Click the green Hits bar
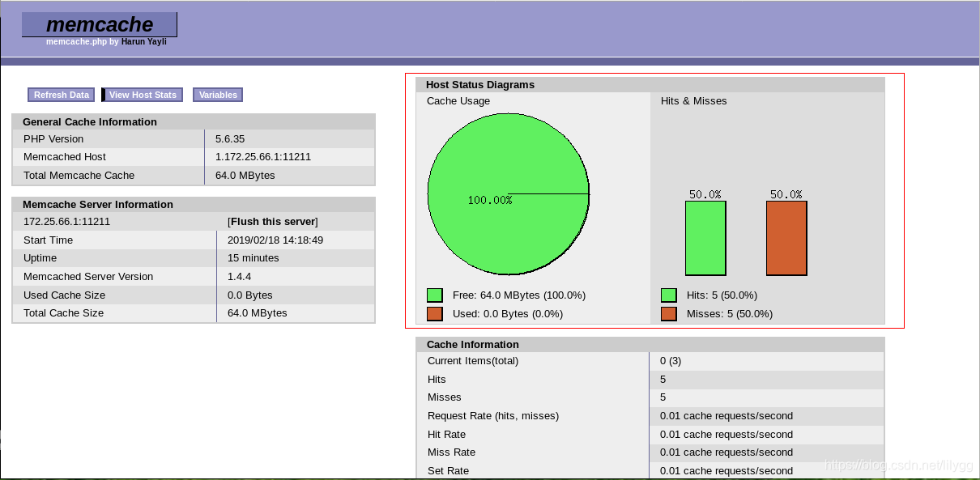The width and height of the screenshot is (980, 480). [x=705, y=239]
